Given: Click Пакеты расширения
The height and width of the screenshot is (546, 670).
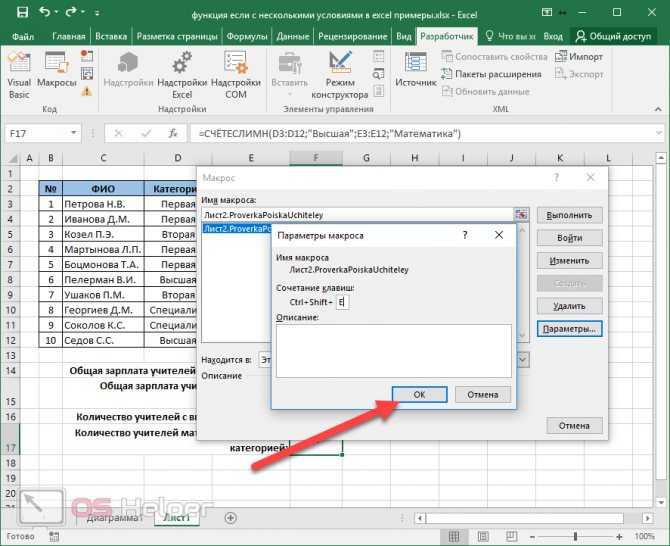Looking at the screenshot, I should 491,74.
